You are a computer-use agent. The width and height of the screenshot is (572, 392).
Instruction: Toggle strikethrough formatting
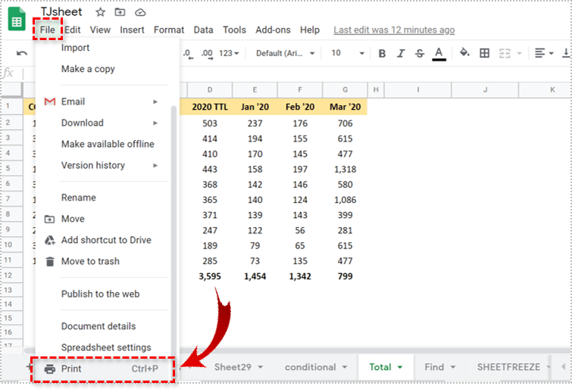point(420,53)
